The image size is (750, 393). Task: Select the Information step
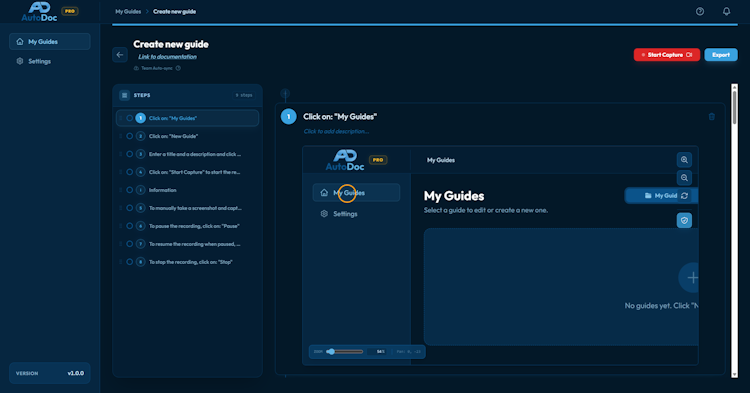188,190
